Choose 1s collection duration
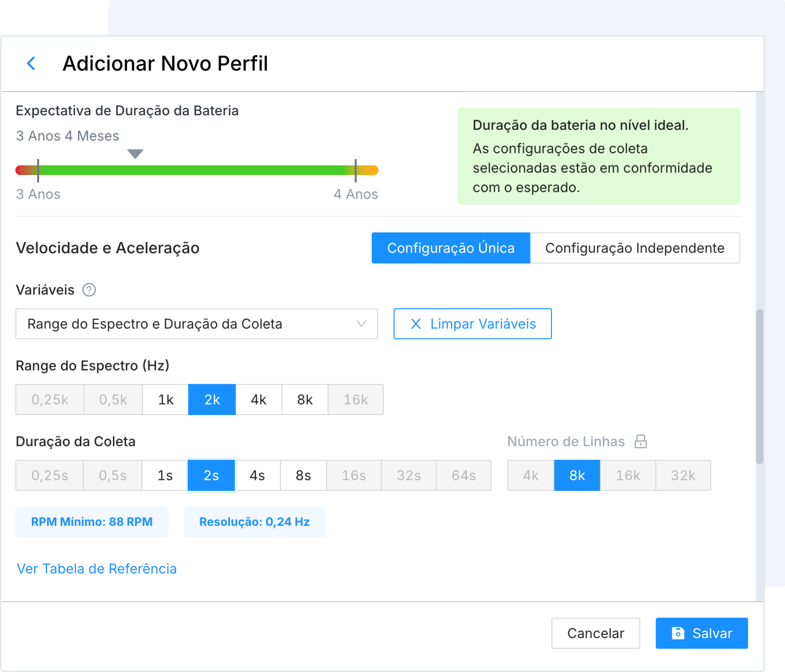Image resolution: width=785 pixels, height=672 pixels. (x=165, y=475)
